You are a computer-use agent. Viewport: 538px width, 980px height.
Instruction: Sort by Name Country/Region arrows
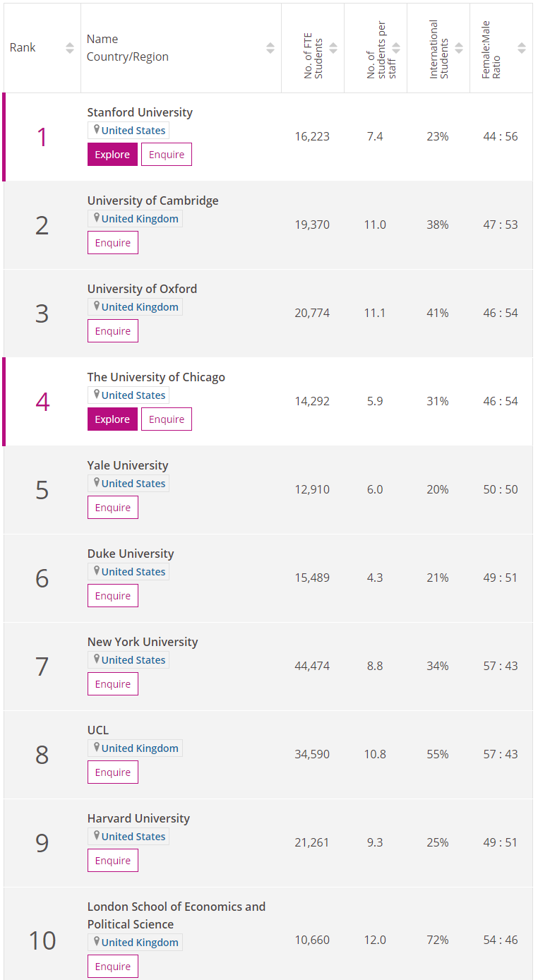(x=270, y=48)
